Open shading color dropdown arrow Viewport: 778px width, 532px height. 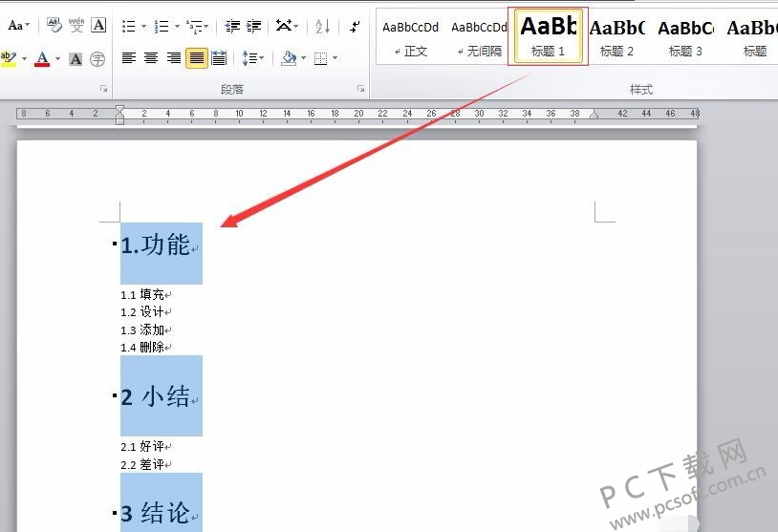303,58
